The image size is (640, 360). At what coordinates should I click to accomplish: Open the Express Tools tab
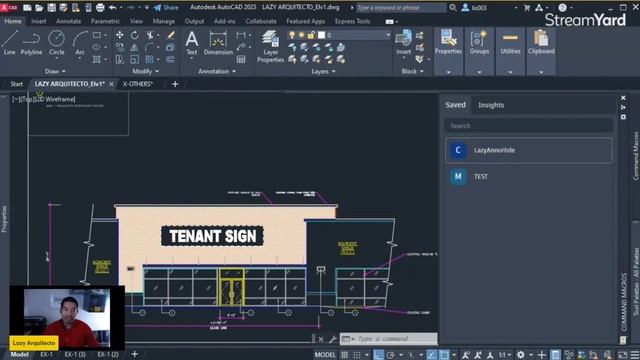(352, 21)
